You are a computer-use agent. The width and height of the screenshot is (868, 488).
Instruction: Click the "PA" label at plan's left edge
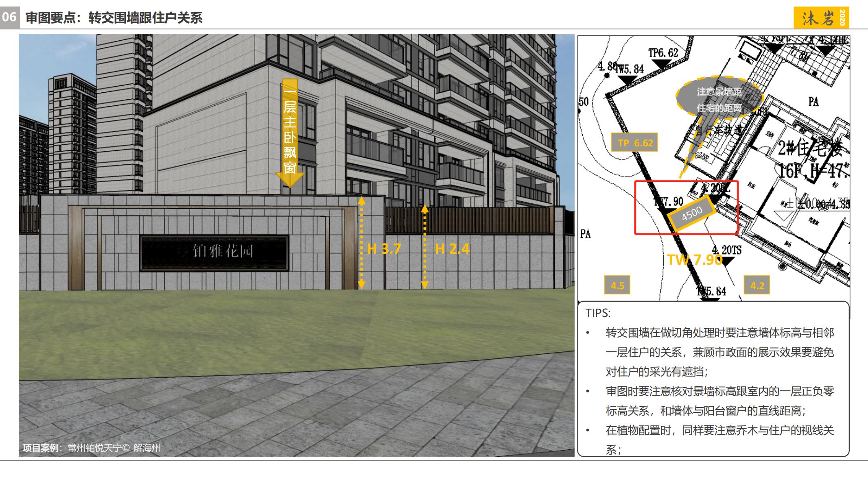point(585,234)
